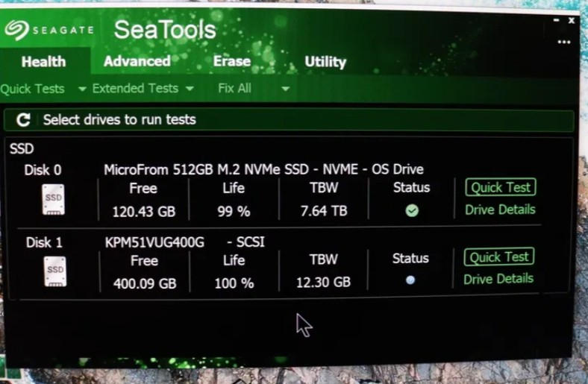Viewport: 588px width, 384px height.
Task: Select the Health tab
Action: 43,62
